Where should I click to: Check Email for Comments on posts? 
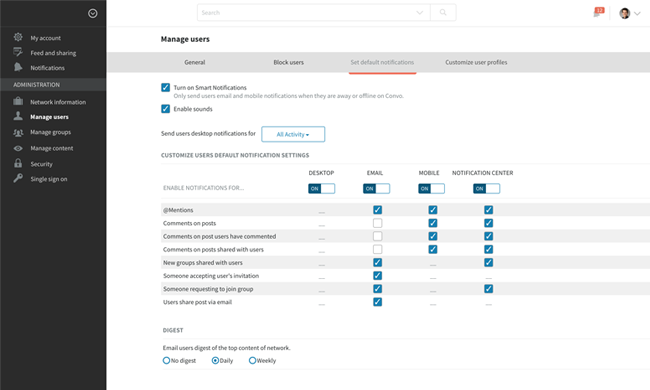tap(377, 223)
